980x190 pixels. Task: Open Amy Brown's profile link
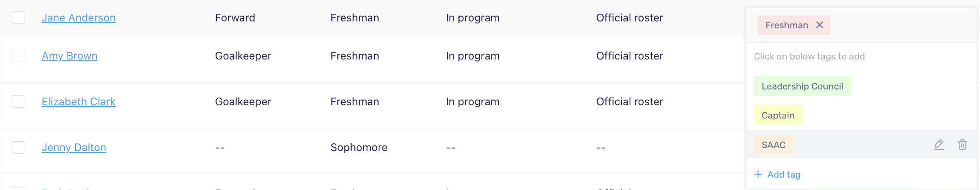pyautogui.click(x=70, y=56)
